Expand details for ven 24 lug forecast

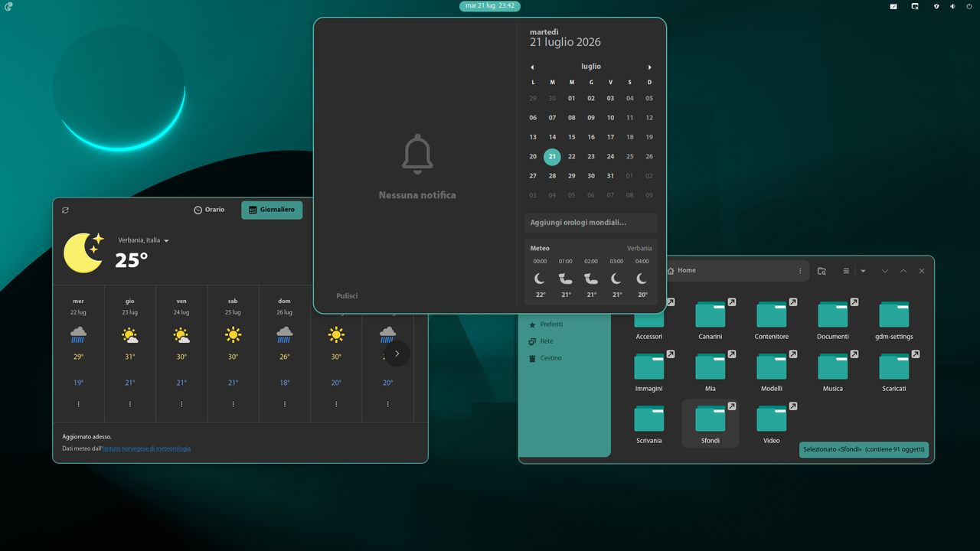181,404
